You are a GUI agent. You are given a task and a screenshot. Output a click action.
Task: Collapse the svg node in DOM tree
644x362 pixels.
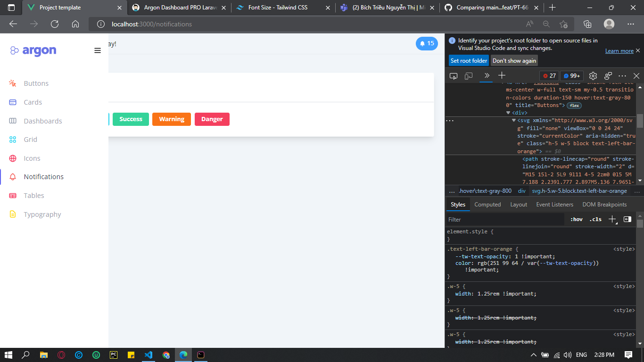click(x=514, y=121)
